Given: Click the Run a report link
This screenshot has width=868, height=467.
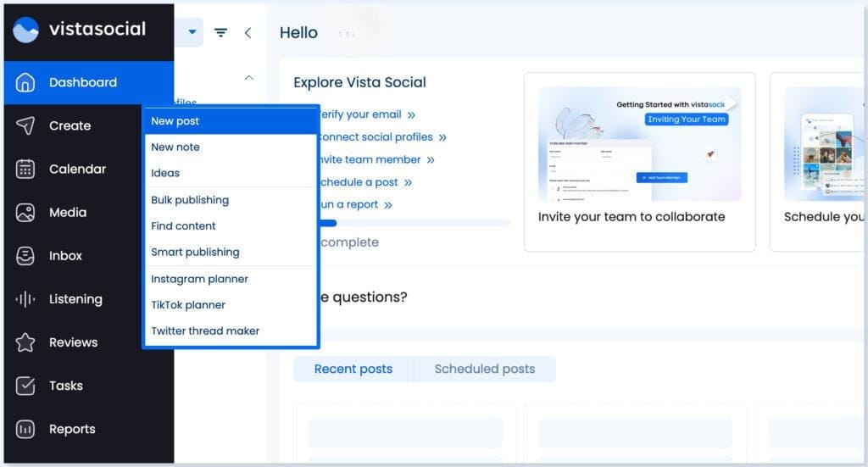Looking at the screenshot, I should 357,205.
